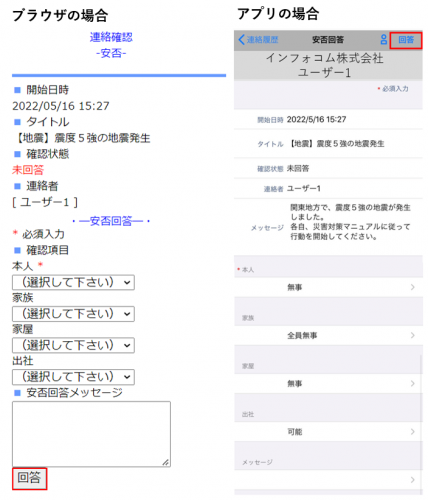The width and height of the screenshot is (428, 500).
Task: Tap the chevron on the 家族 全員無事 row
Action: coord(413,335)
